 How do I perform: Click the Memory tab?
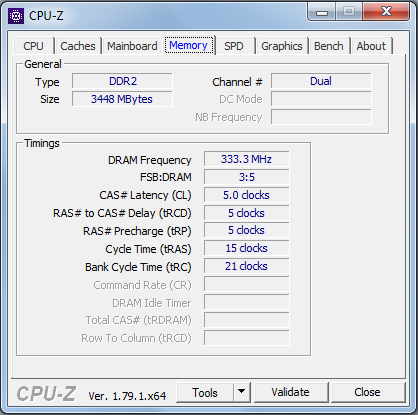(x=188, y=45)
